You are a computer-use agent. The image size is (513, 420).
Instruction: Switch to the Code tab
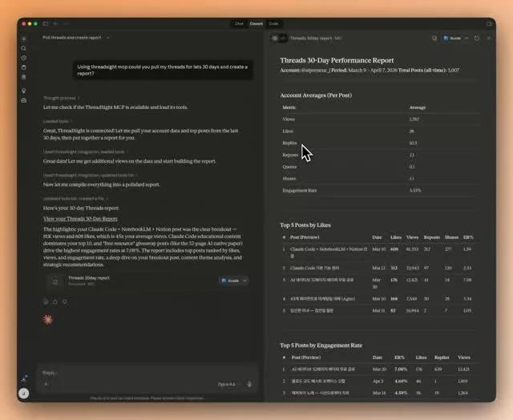(x=273, y=23)
